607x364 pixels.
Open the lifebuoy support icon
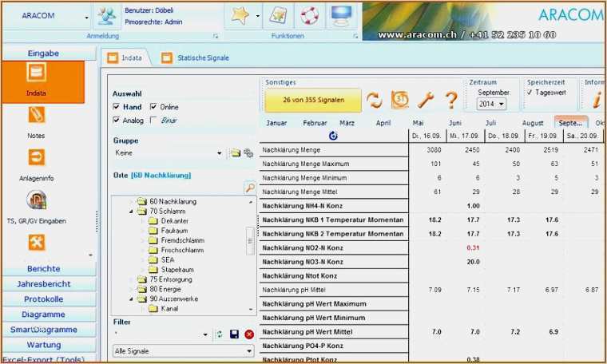tap(310, 15)
